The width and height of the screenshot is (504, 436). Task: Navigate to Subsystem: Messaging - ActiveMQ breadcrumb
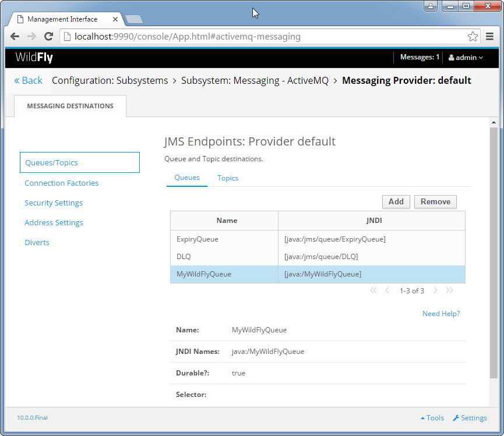(255, 80)
